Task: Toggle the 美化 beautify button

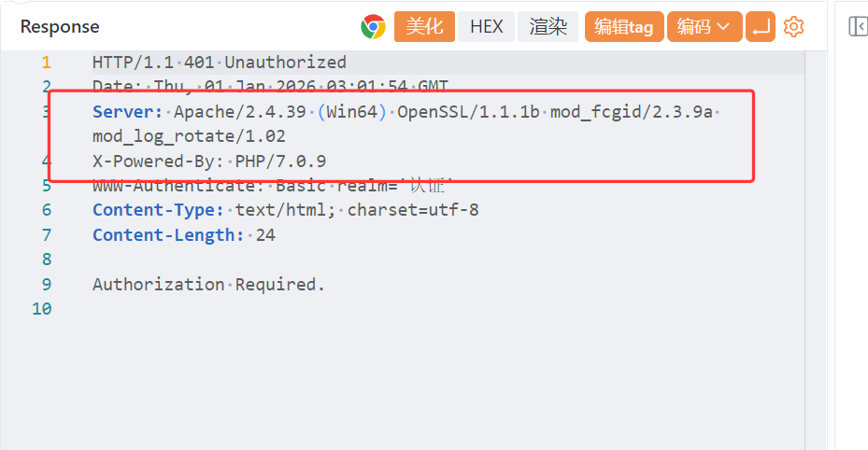Action: [424, 27]
